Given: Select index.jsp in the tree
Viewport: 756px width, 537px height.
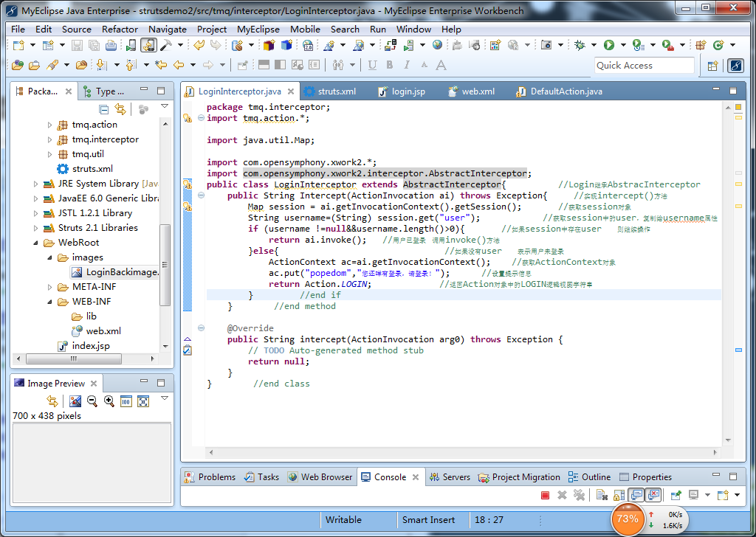Looking at the screenshot, I should (84, 346).
